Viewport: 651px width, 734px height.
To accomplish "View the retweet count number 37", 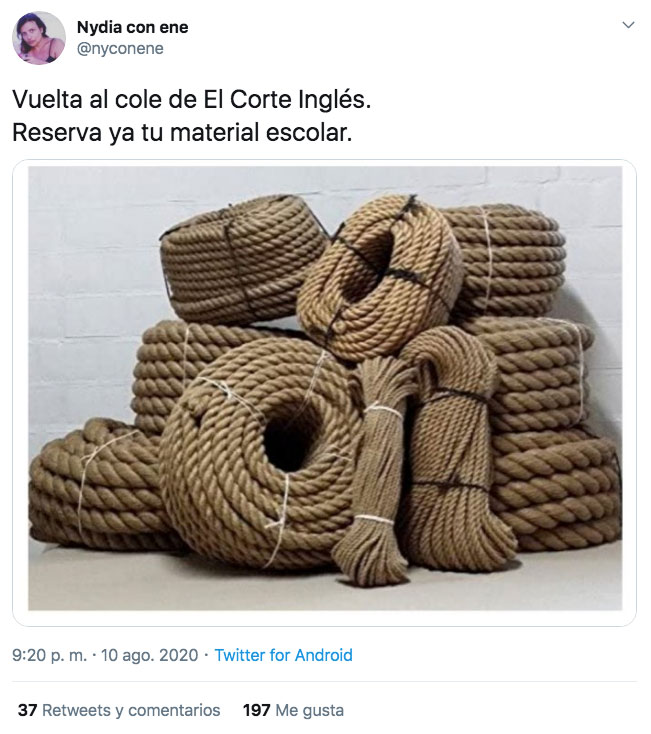I will coord(28,710).
